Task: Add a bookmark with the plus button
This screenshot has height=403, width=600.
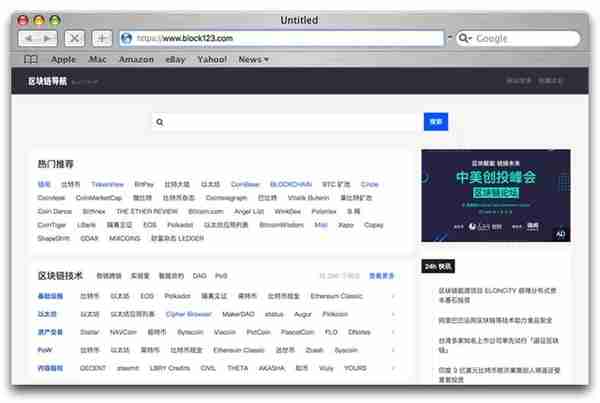Action: tap(102, 38)
